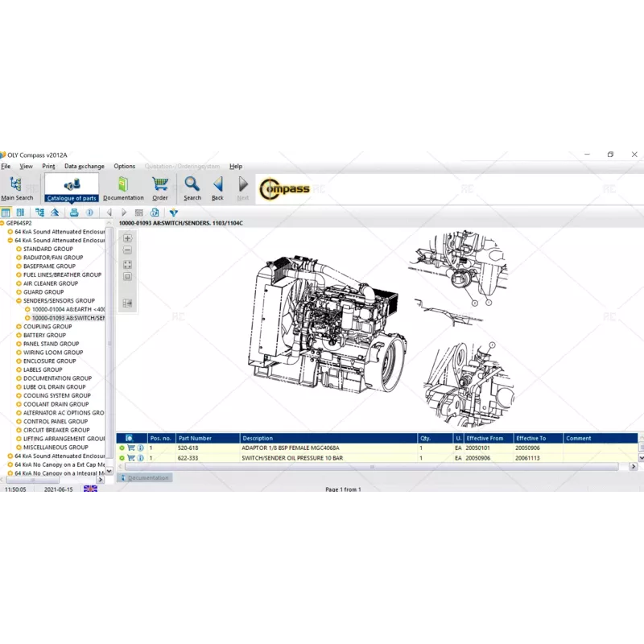The height and width of the screenshot is (644, 644).
Task: Zoom out of the engine diagram
Action: point(127,251)
